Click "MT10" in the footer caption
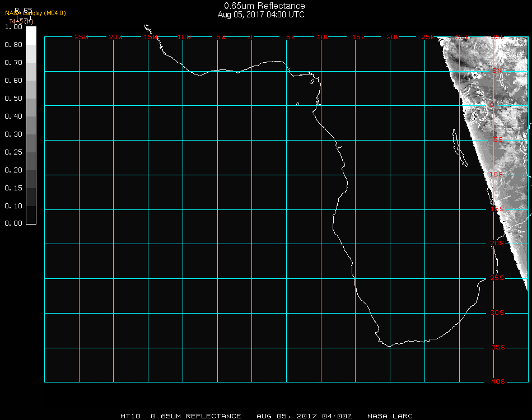The width and height of the screenshot is (532, 420). [x=130, y=416]
